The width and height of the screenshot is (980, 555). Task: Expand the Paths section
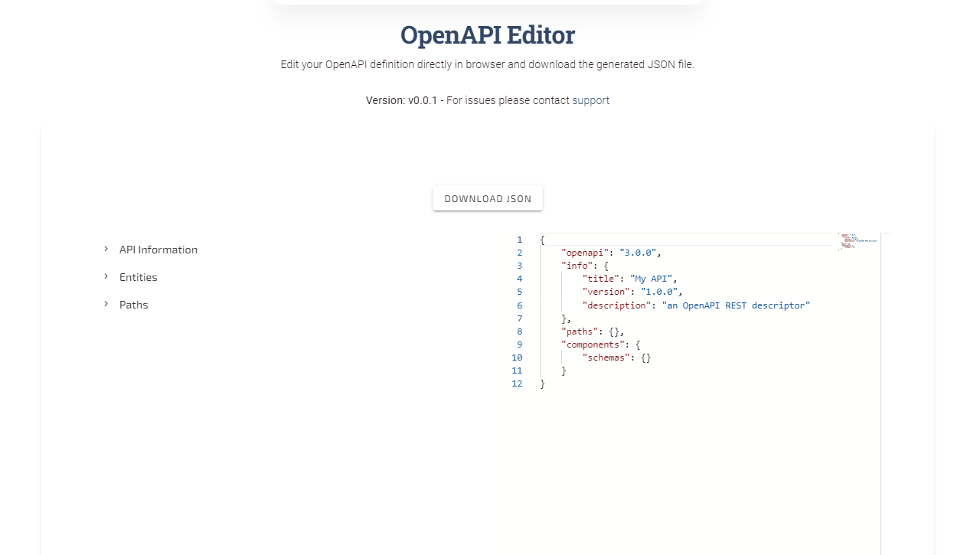coord(133,305)
